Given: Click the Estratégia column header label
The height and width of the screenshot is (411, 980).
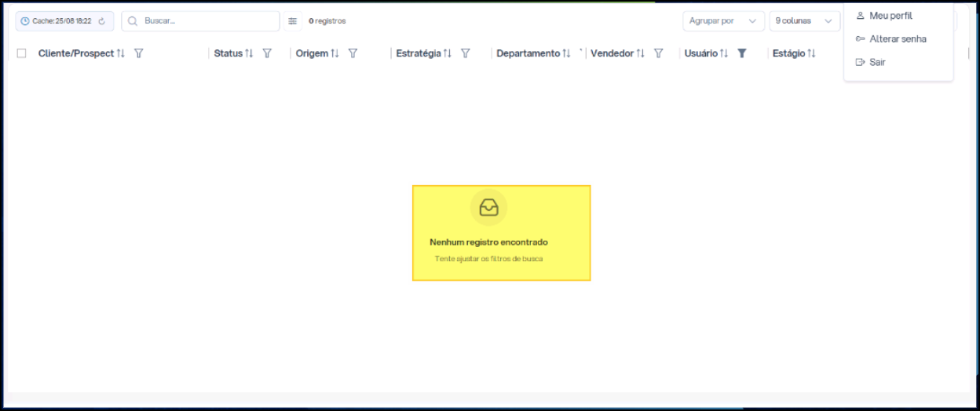Looking at the screenshot, I should pos(419,53).
